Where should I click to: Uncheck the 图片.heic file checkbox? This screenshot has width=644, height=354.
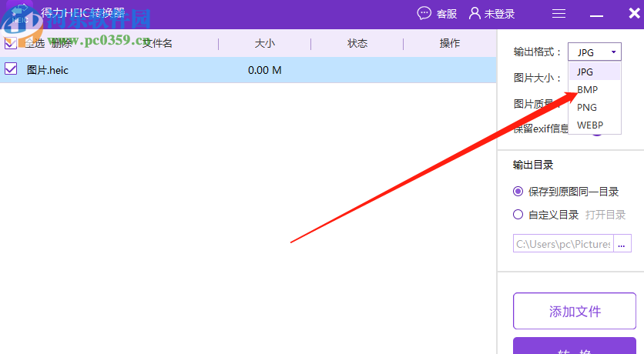coord(11,69)
